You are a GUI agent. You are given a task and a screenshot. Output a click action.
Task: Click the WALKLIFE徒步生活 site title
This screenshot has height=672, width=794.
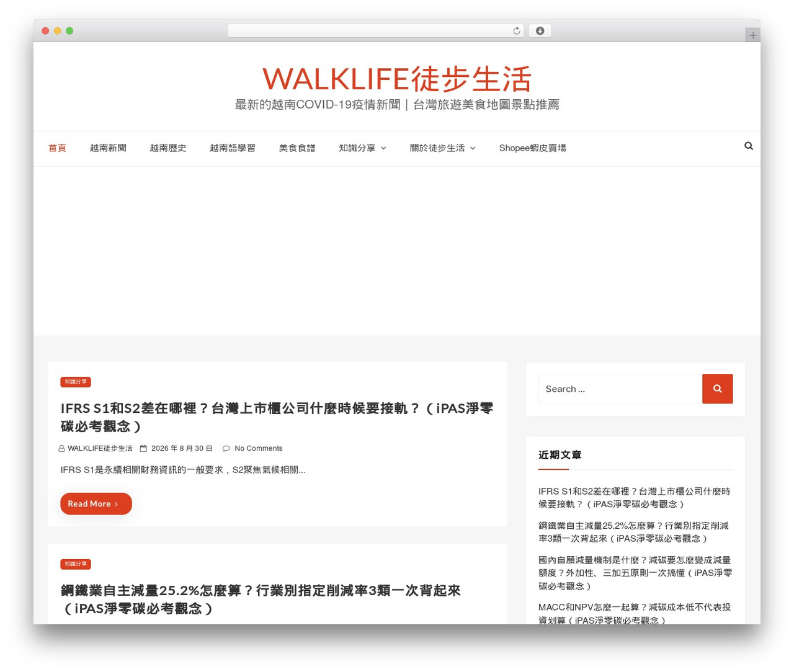click(x=397, y=79)
